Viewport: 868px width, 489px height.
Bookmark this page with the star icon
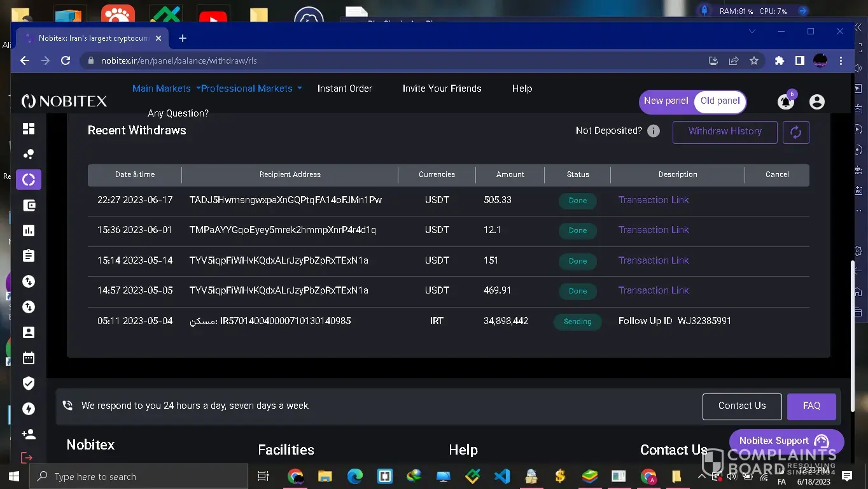pos(754,60)
